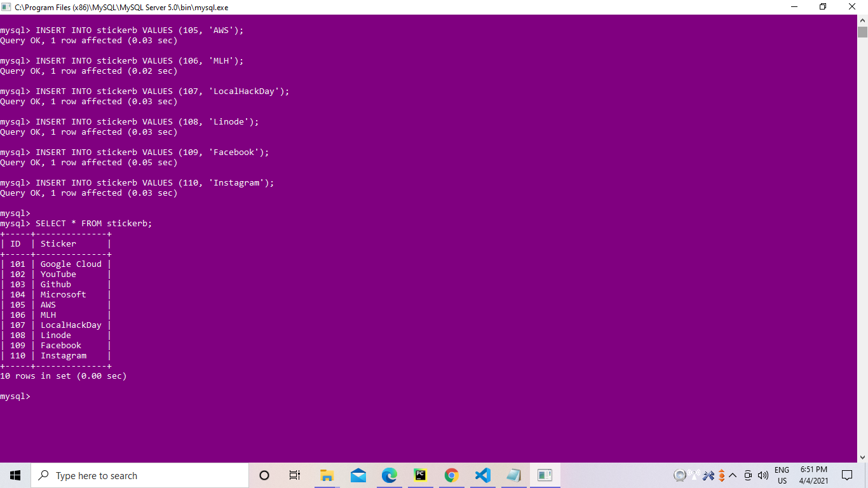The height and width of the screenshot is (488, 868).
Task: Click the orange arrows tray icon
Action: click(x=721, y=475)
